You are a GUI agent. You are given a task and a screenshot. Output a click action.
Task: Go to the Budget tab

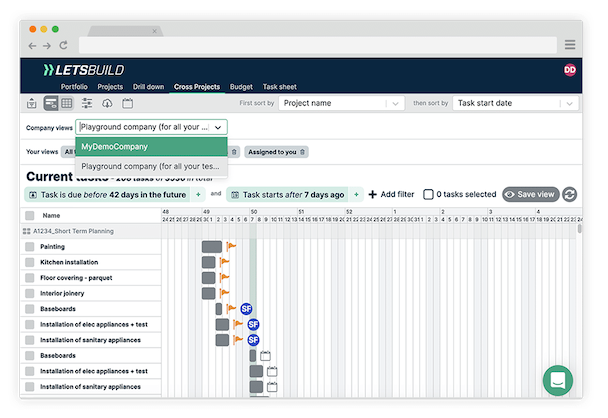coord(241,87)
